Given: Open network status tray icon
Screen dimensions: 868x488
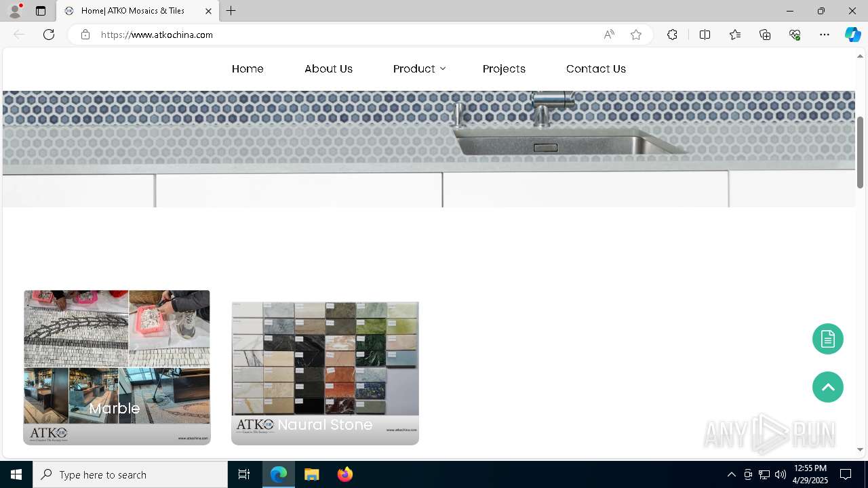Looking at the screenshot, I should pos(764,474).
